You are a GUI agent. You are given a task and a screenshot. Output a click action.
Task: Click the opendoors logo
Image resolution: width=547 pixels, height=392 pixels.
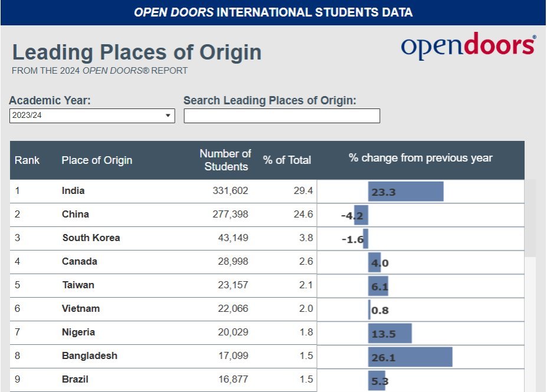pyautogui.click(x=469, y=47)
